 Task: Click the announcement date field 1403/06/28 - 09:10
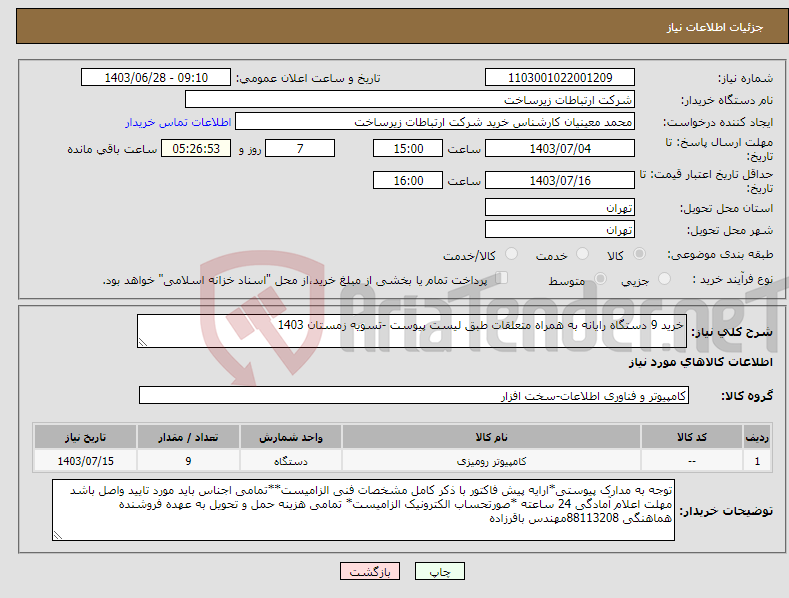(155, 78)
